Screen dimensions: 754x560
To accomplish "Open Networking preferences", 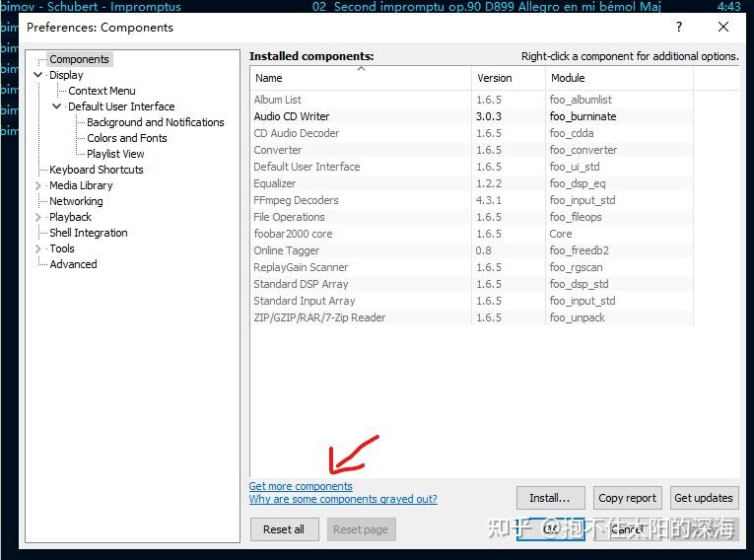I will click(76, 201).
